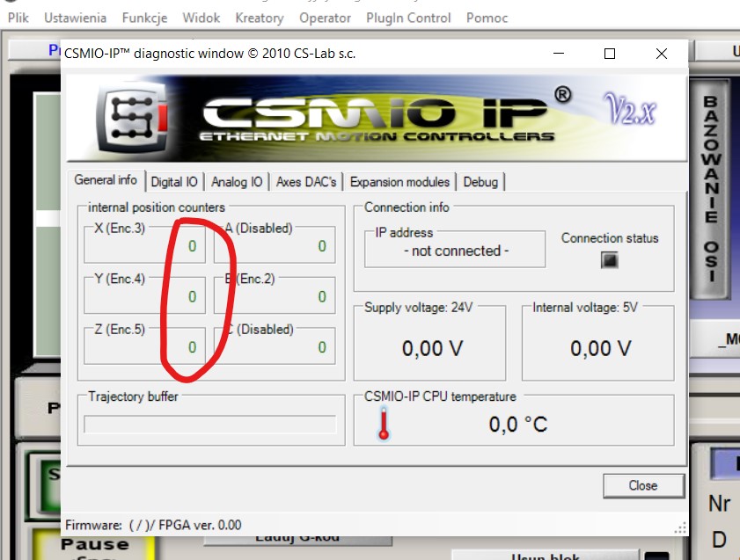Viewport: 740px width, 560px height.
Task: Open the Debug tab
Action: coord(480,182)
